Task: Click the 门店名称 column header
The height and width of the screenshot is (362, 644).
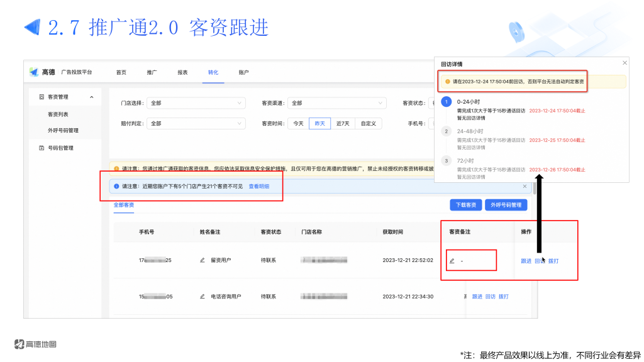Action: [311, 232]
